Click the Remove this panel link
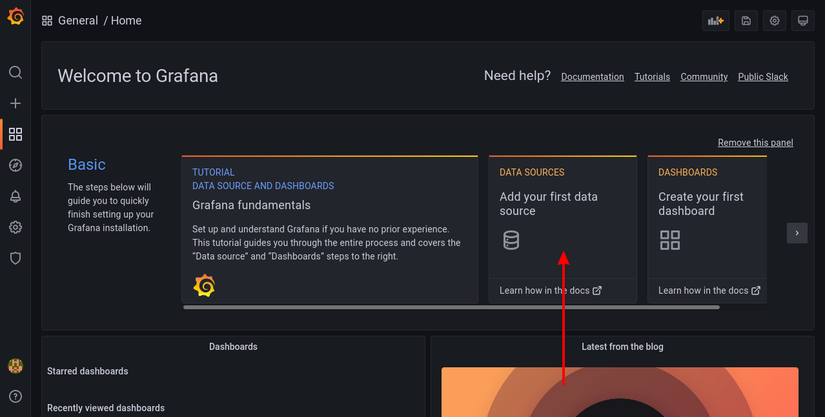This screenshot has height=417, width=825. [x=755, y=143]
